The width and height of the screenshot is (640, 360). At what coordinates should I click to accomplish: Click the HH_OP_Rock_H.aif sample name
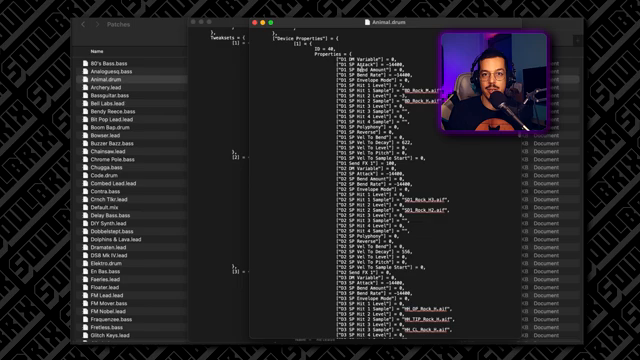pos(427,309)
